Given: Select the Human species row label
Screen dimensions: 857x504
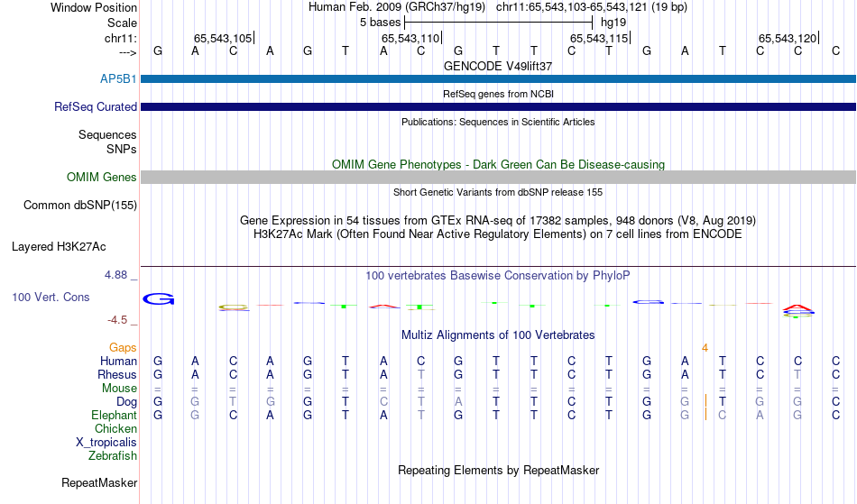Looking at the screenshot, I should pyautogui.click(x=118, y=361).
